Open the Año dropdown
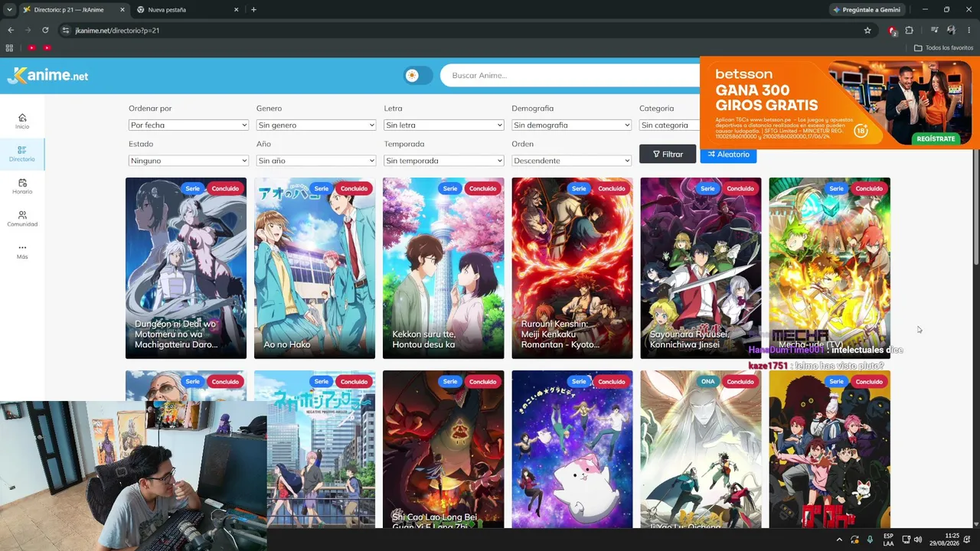The height and width of the screenshot is (551, 980). click(x=316, y=161)
